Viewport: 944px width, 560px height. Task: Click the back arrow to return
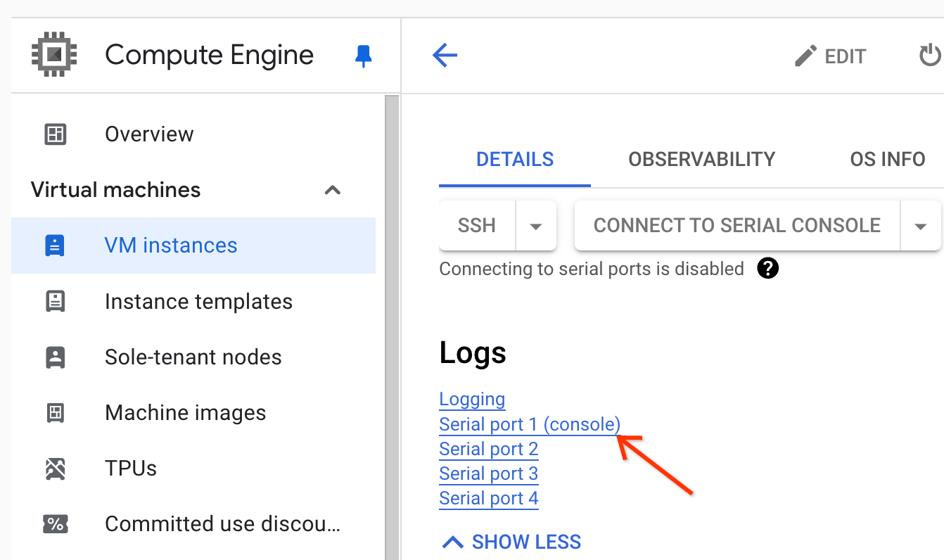[444, 56]
